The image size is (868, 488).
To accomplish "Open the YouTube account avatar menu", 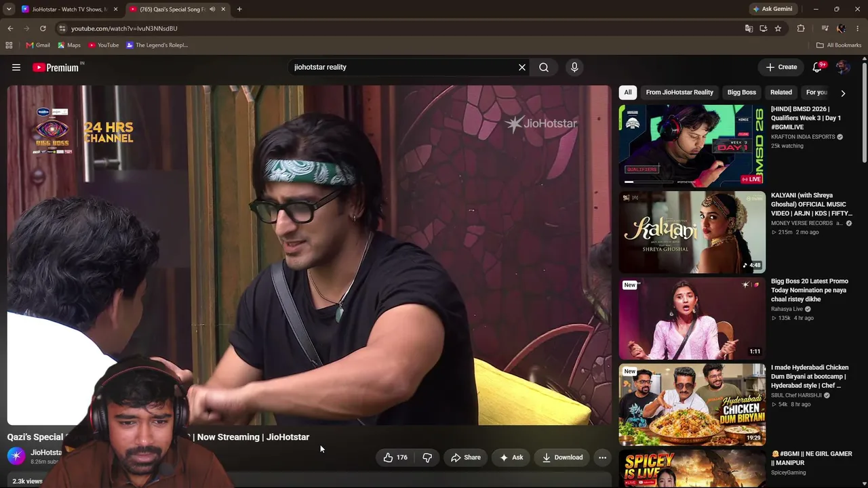I will [x=843, y=67].
